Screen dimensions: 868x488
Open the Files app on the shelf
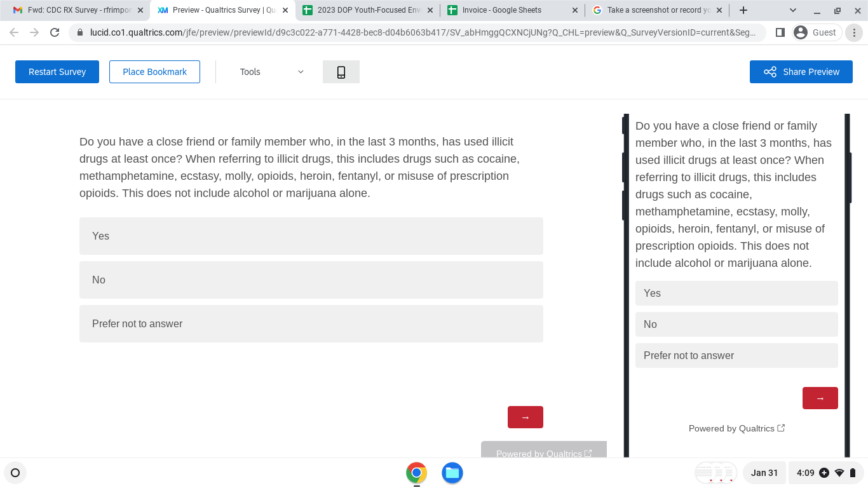click(452, 473)
